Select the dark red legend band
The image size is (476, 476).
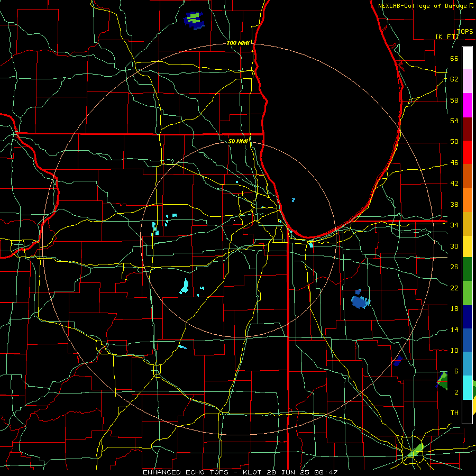click(x=467, y=129)
